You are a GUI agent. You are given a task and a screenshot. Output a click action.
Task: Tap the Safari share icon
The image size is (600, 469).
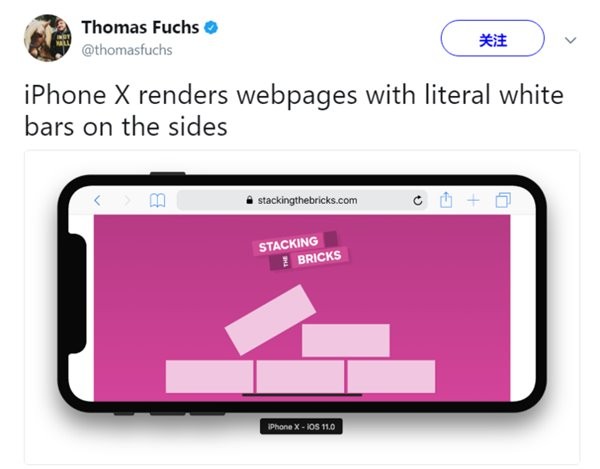point(446,200)
